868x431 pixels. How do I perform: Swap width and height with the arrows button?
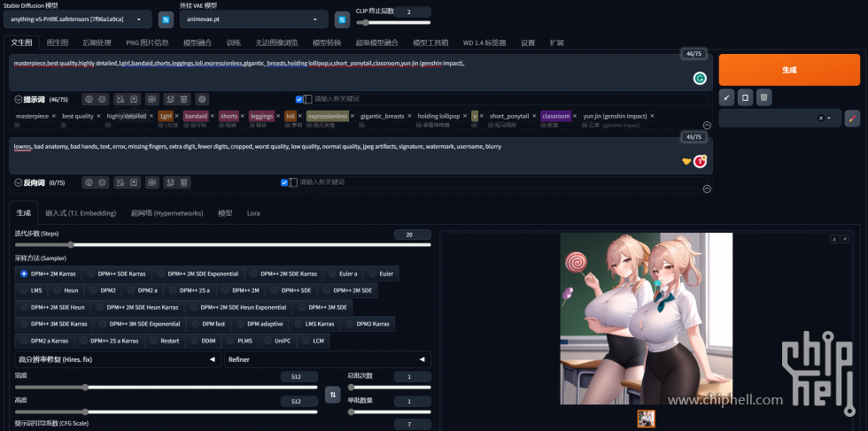coord(333,395)
